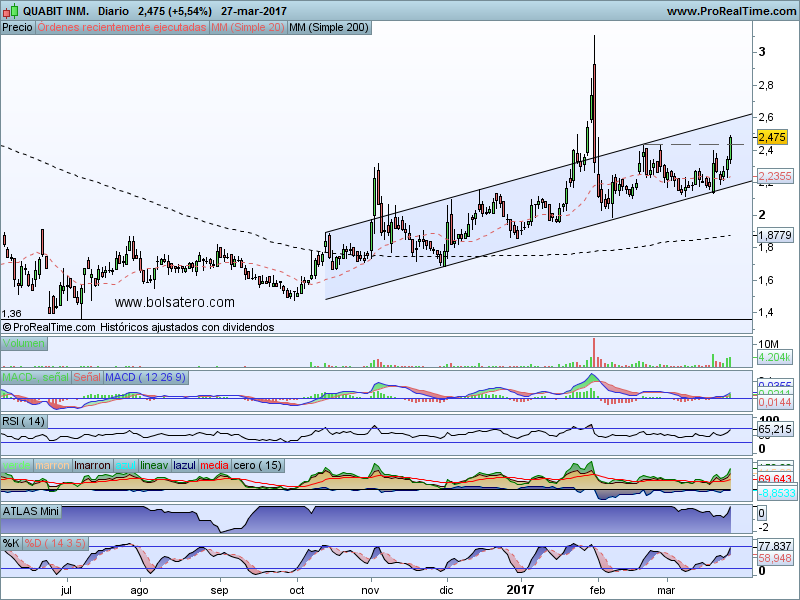Click the yellow 2,475 current price tag
The width and height of the screenshot is (800, 600).
[x=773, y=137]
